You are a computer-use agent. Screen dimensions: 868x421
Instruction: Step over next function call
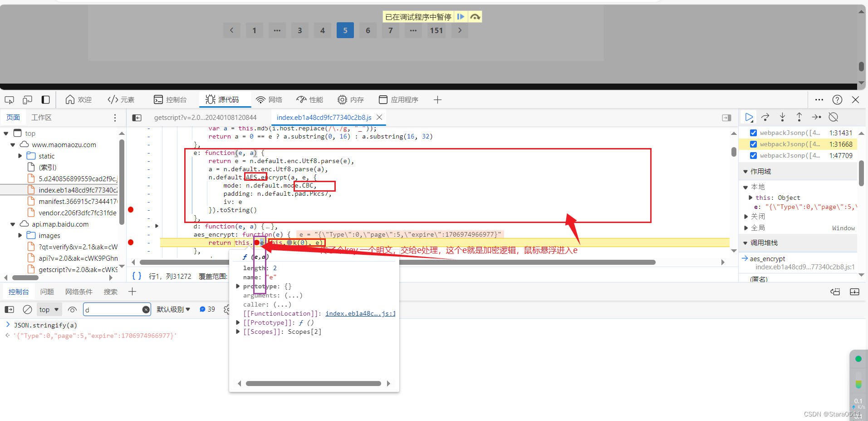click(765, 117)
